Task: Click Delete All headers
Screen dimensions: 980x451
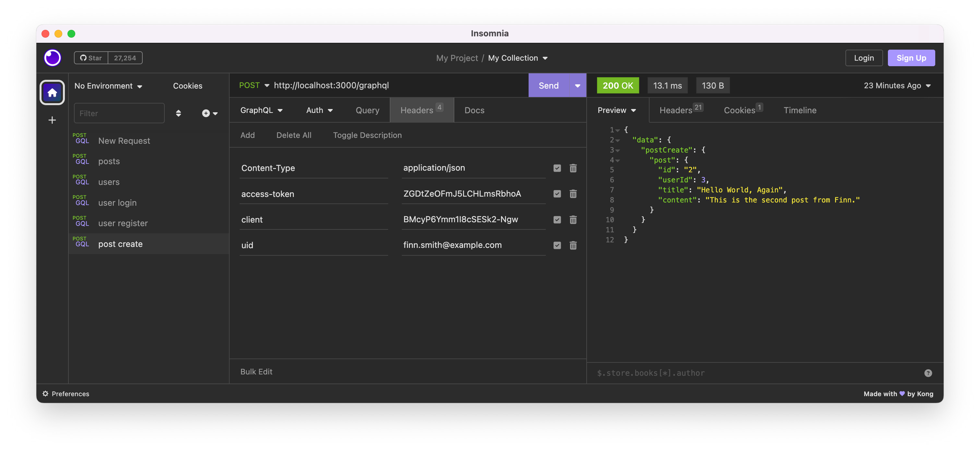Action: pos(294,135)
